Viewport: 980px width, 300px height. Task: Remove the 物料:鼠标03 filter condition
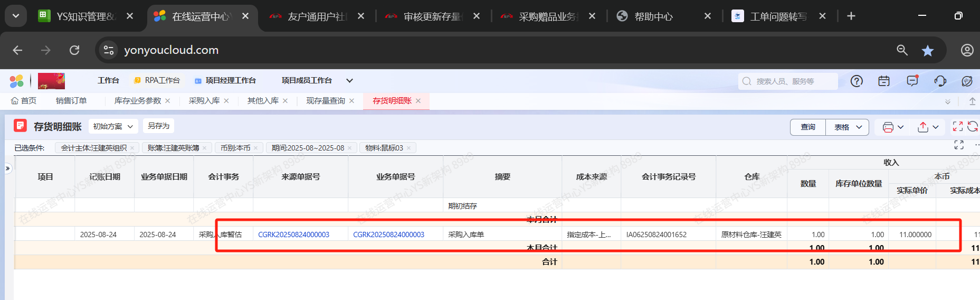(x=409, y=148)
